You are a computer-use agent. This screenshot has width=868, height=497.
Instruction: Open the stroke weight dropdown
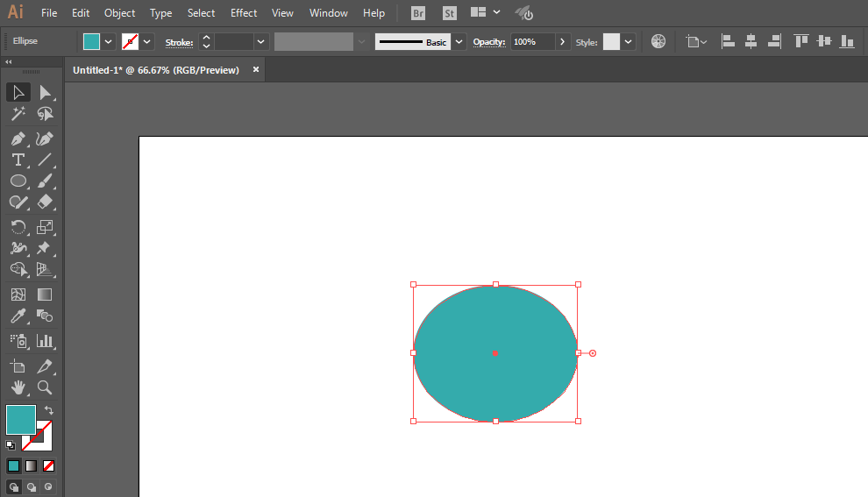pos(260,41)
